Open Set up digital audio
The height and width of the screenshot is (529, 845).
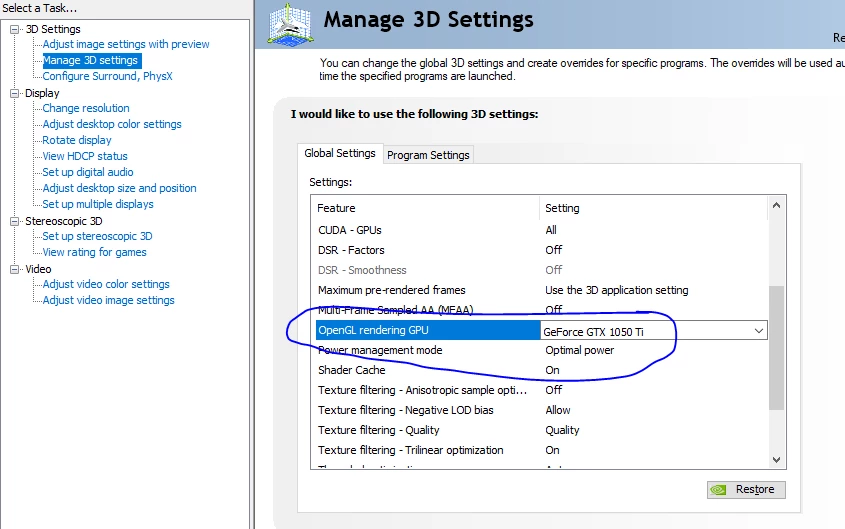(87, 172)
